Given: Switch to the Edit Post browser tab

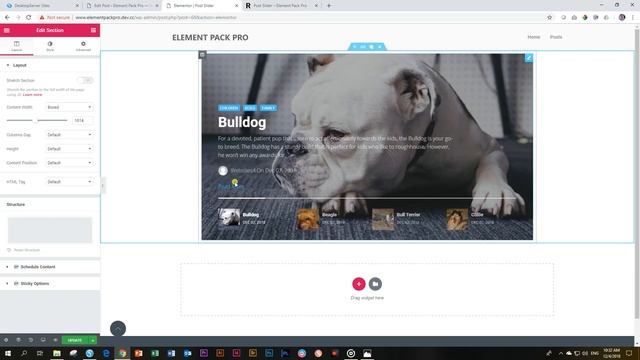Looking at the screenshot, I should tap(122, 6).
